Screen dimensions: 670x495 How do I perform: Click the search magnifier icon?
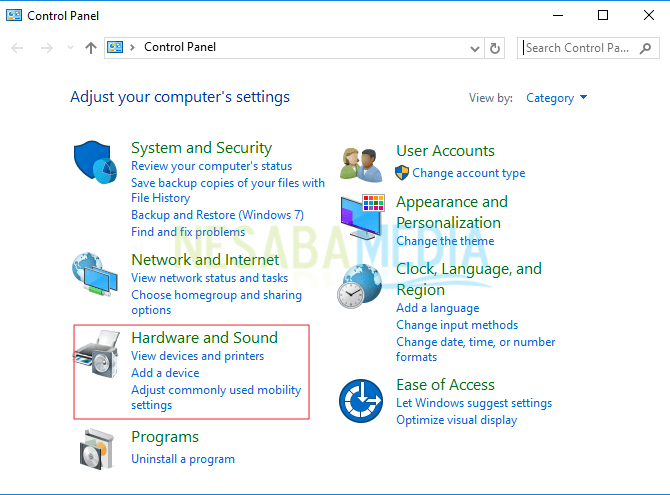coord(646,48)
